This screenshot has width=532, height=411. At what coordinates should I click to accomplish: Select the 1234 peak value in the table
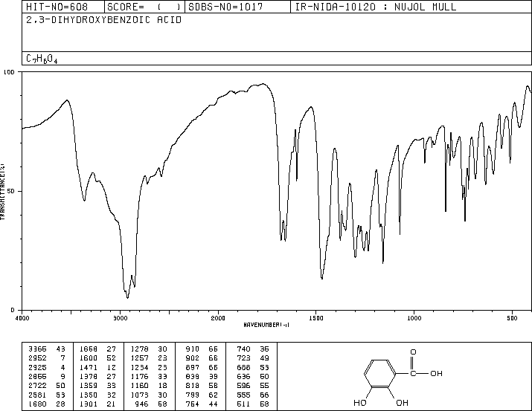[x=139, y=367]
